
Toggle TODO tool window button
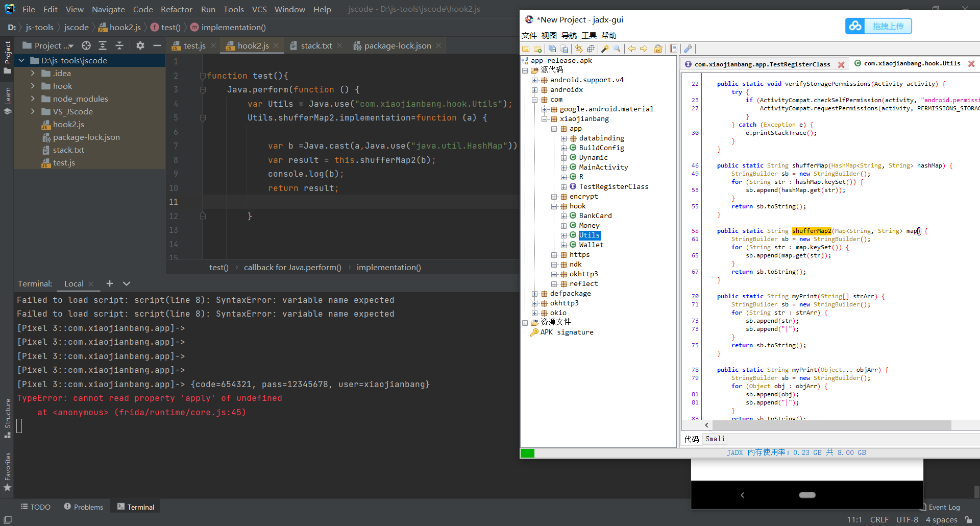pyautogui.click(x=36, y=507)
